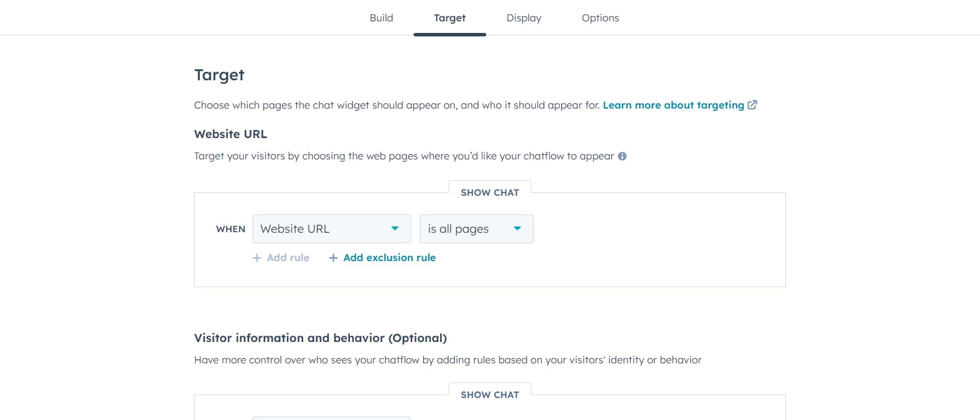The width and height of the screenshot is (980, 420).
Task: Click Add exclusion rule
Action: [389, 258]
